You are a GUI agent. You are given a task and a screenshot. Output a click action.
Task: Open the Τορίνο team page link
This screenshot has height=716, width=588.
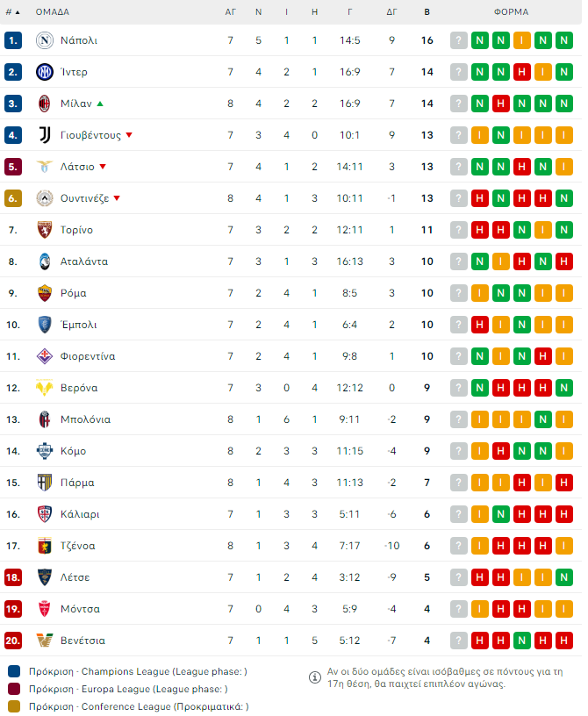tap(76, 230)
